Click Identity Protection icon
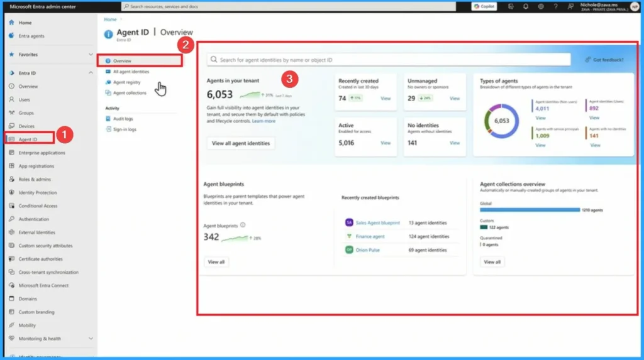This screenshot has width=644, height=360. coord(11,192)
